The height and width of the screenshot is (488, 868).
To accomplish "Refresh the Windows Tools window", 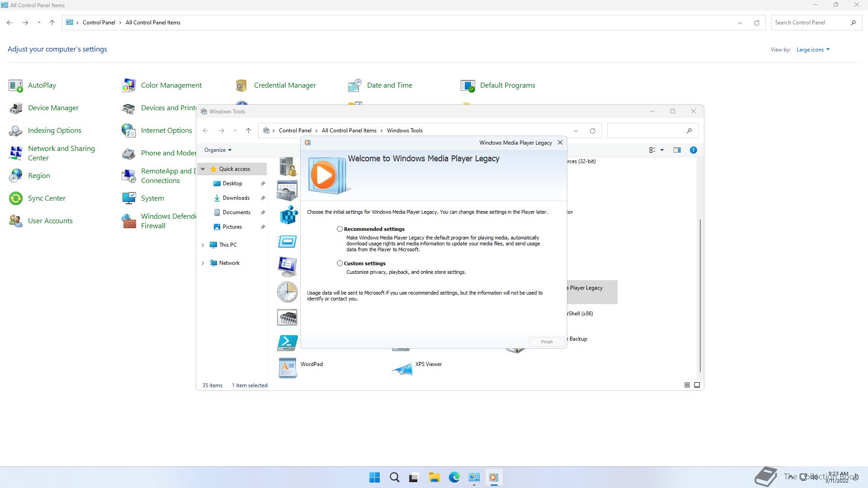I will [x=592, y=131].
